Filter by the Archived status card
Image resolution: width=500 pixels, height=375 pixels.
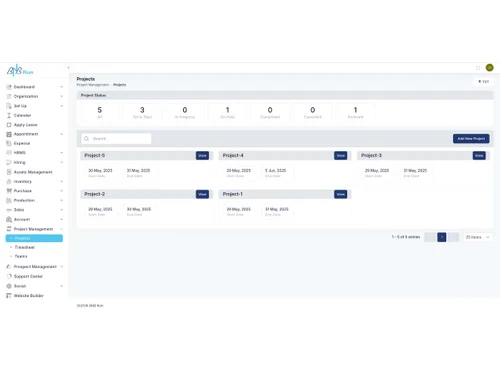coord(355,113)
